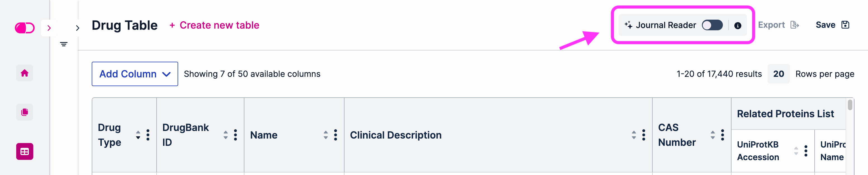Sort by the Name column arrows
Viewport: 868px width, 175px height.
(325, 135)
